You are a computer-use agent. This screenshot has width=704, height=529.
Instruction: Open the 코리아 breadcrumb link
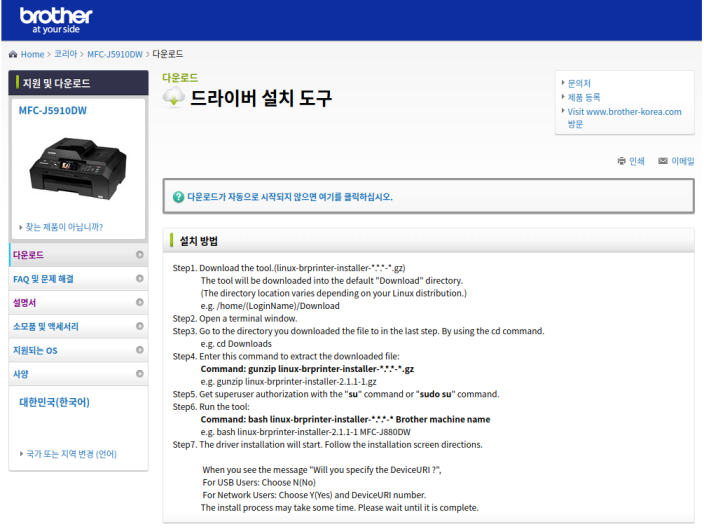tap(66, 54)
